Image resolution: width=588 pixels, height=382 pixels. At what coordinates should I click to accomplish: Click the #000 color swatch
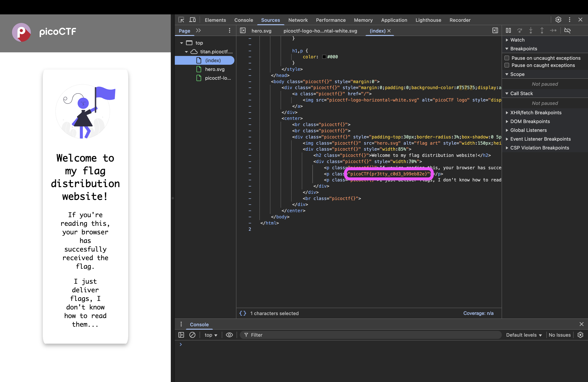coord(324,57)
